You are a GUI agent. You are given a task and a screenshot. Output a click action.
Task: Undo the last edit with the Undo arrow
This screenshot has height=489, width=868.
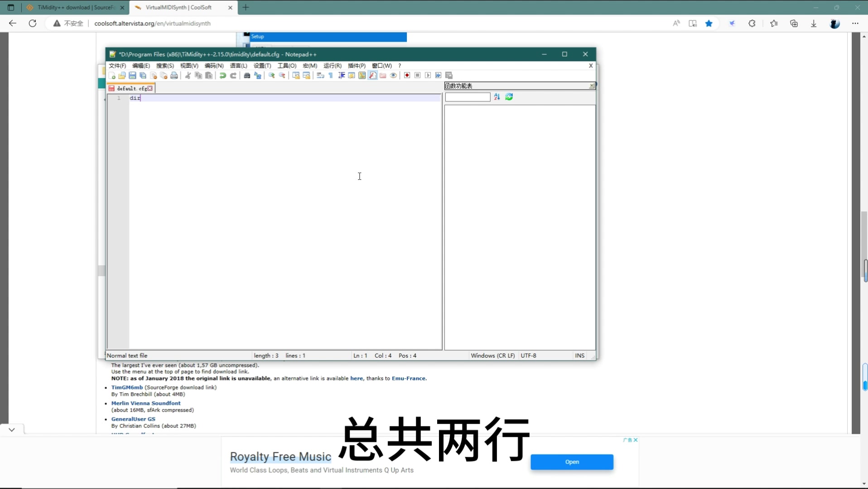pyautogui.click(x=222, y=76)
